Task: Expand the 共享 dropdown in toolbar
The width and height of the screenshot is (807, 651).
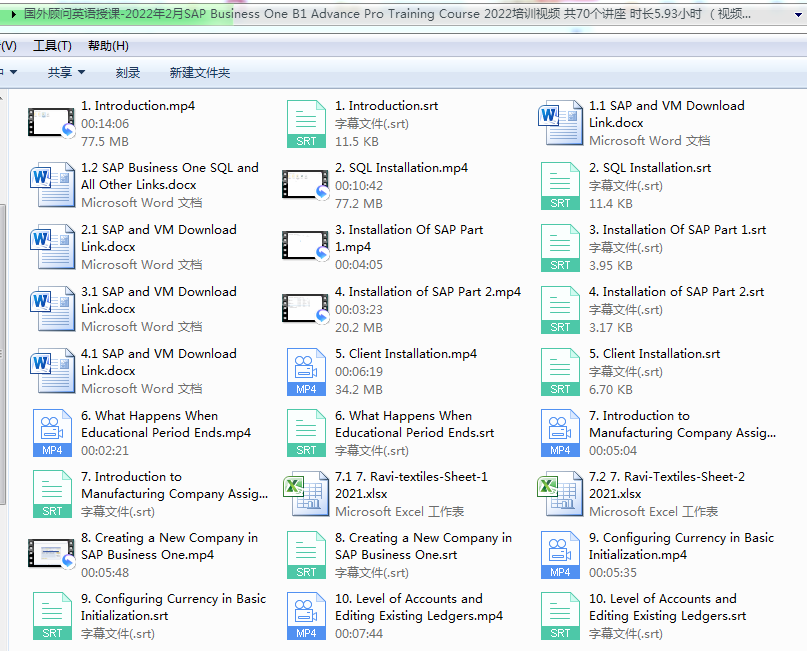Action: 66,73
